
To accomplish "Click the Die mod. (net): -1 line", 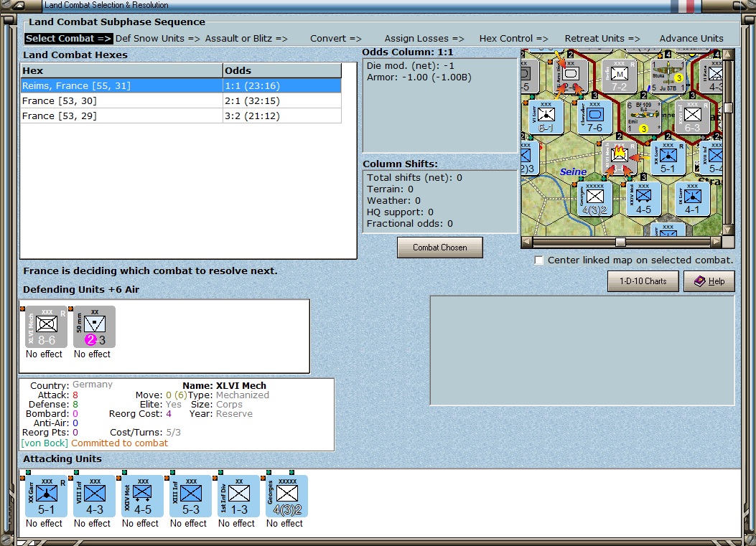I will click(x=410, y=66).
